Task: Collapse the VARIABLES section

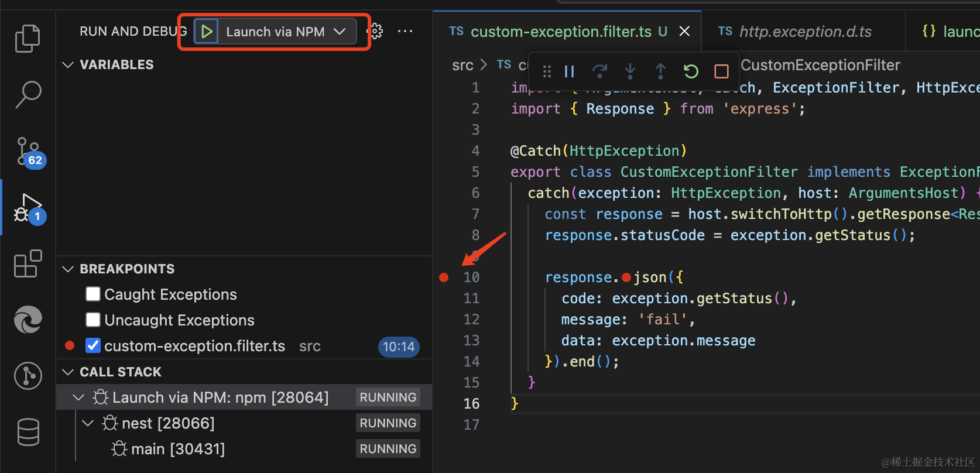Action: (x=68, y=64)
